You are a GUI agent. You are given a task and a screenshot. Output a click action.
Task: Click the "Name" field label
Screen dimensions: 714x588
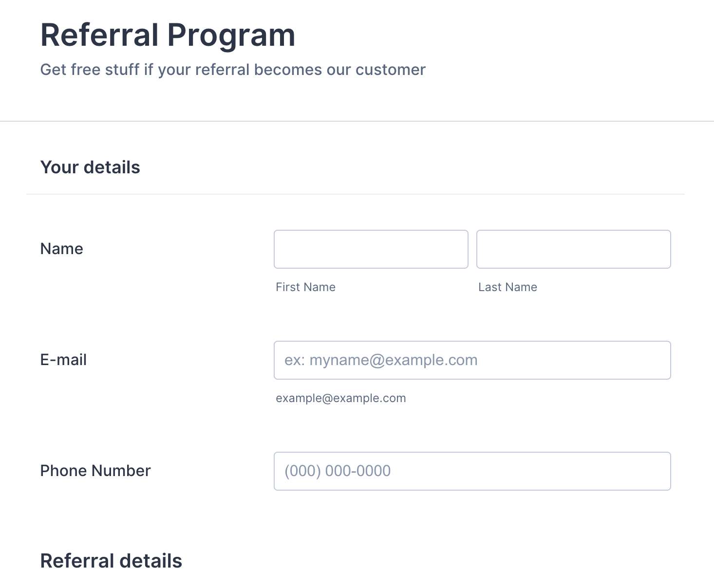(x=61, y=249)
